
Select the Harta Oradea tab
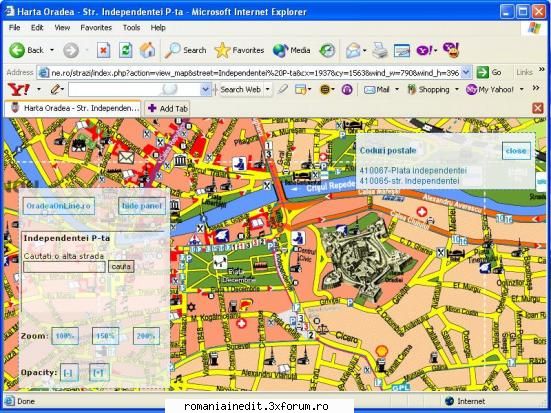[73, 108]
